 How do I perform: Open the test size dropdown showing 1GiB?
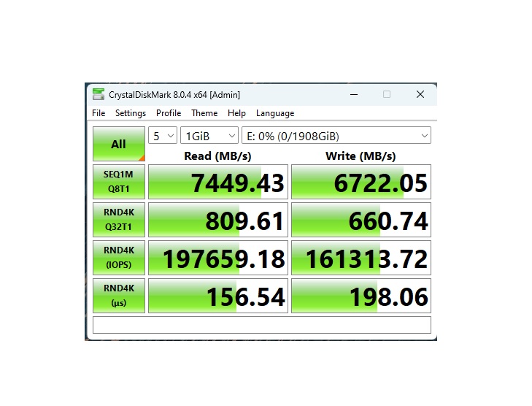[209, 136]
